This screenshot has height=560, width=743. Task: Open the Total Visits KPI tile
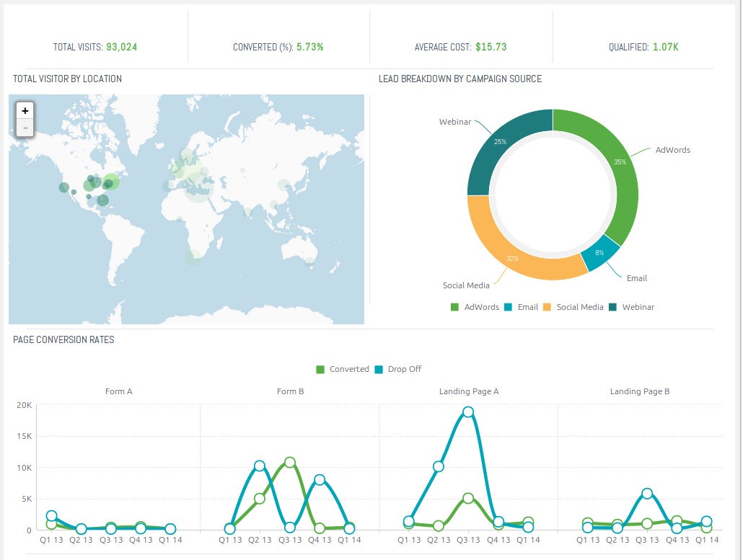click(94, 47)
